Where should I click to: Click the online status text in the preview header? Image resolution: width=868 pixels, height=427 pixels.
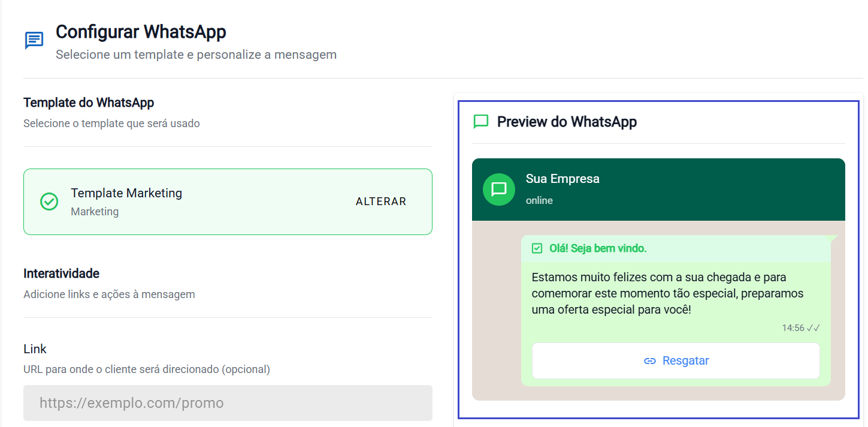(539, 200)
